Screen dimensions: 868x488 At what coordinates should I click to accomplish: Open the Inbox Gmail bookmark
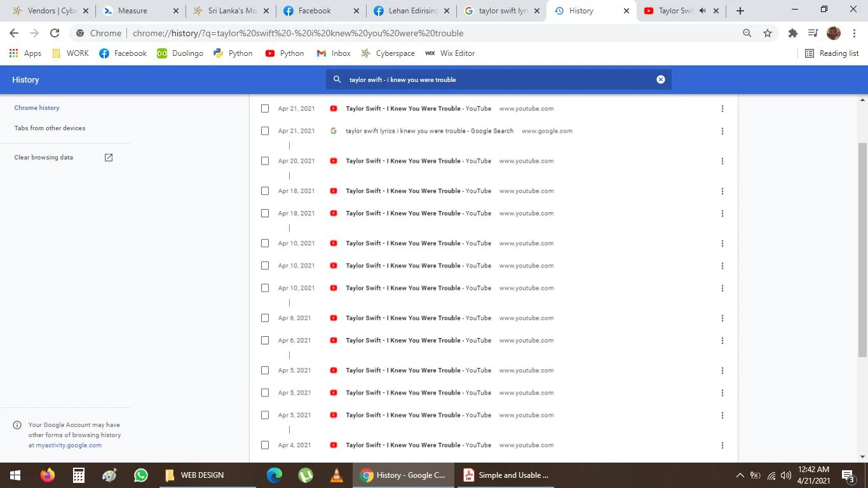tap(334, 53)
